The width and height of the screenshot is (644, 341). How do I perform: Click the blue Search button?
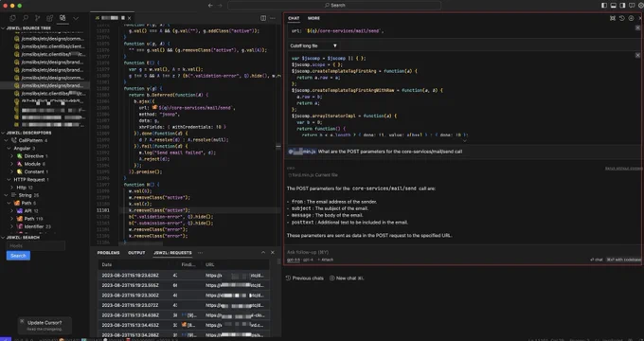click(x=18, y=256)
